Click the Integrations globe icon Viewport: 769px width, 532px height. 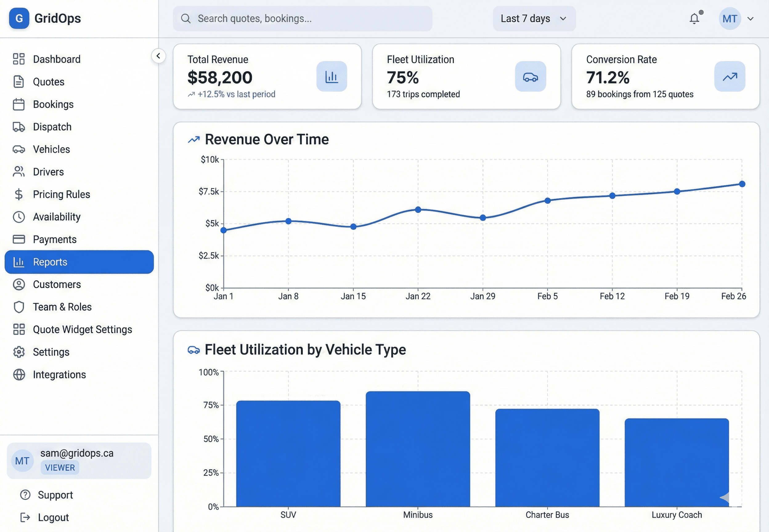[x=19, y=375]
